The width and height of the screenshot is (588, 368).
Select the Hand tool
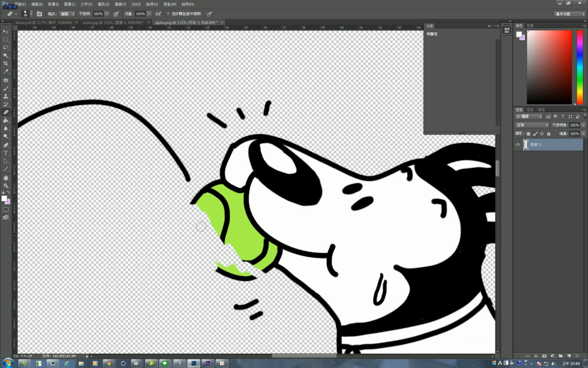tap(6, 178)
